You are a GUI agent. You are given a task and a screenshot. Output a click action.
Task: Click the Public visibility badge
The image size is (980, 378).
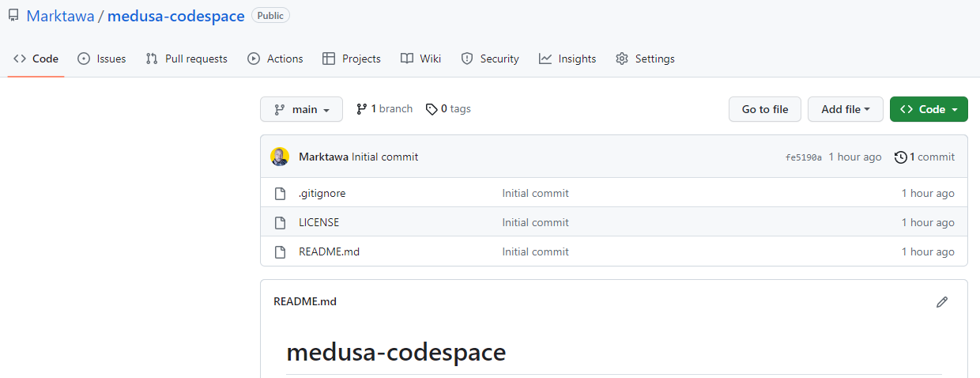click(x=270, y=15)
